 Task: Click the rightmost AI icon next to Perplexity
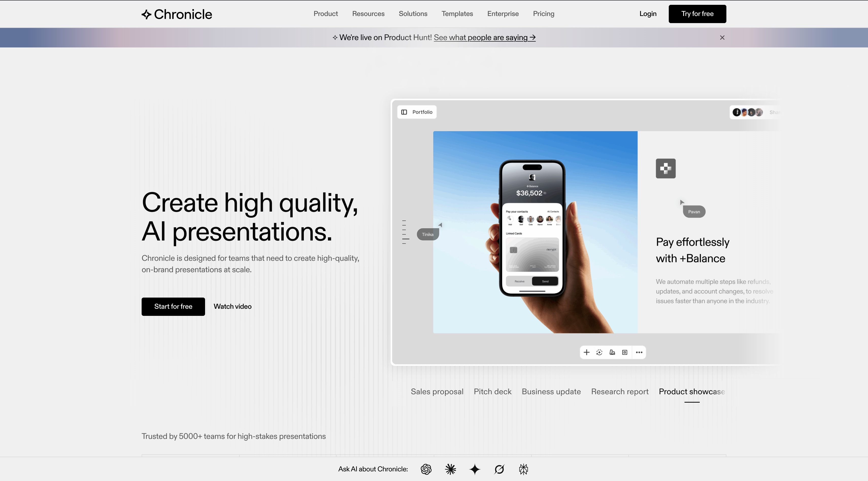click(x=524, y=469)
